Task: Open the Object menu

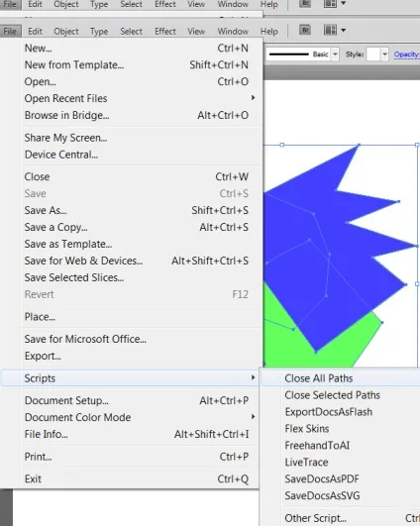Action: click(66, 31)
